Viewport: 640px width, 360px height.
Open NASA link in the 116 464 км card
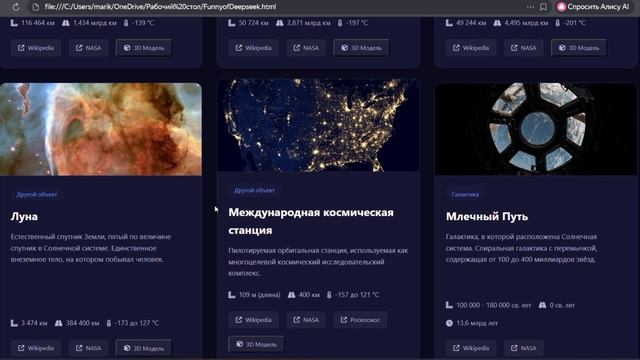[89, 48]
